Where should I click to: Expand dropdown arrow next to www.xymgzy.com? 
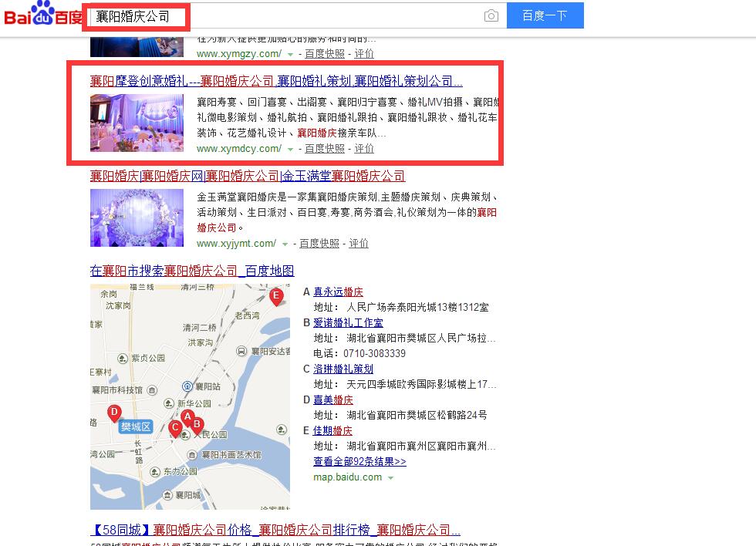pyautogui.click(x=290, y=55)
